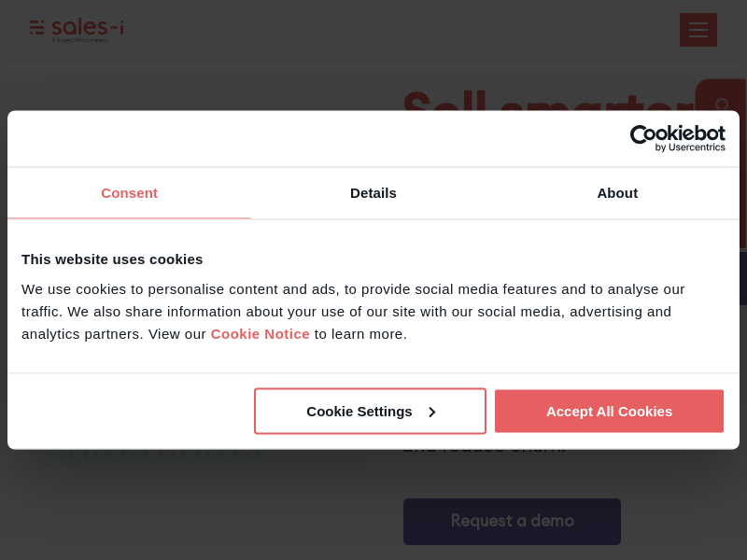
Task: Follow the Cookie Notice link
Action: point(260,334)
